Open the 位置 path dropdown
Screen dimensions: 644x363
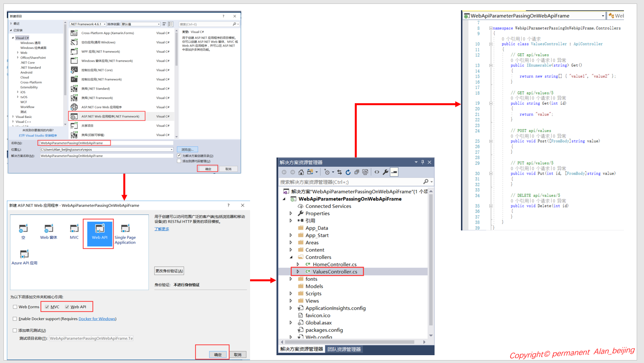point(172,149)
